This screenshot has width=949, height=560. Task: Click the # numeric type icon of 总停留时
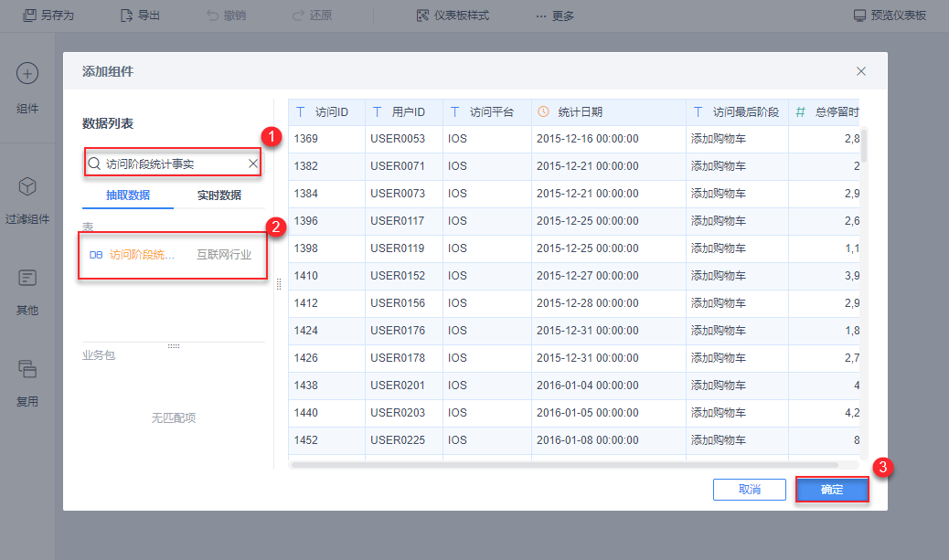(x=800, y=111)
